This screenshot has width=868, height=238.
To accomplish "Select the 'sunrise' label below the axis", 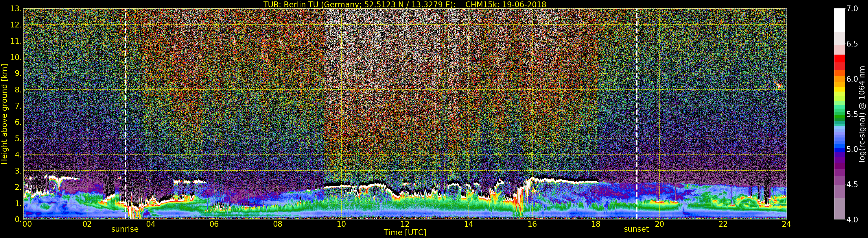I will coord(125,229).
